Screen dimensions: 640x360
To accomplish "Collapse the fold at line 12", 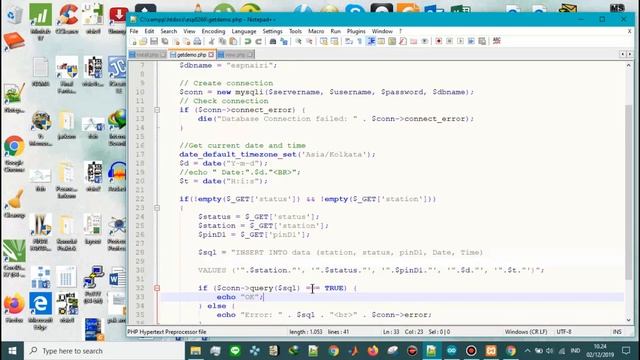I will click(157, 110).
